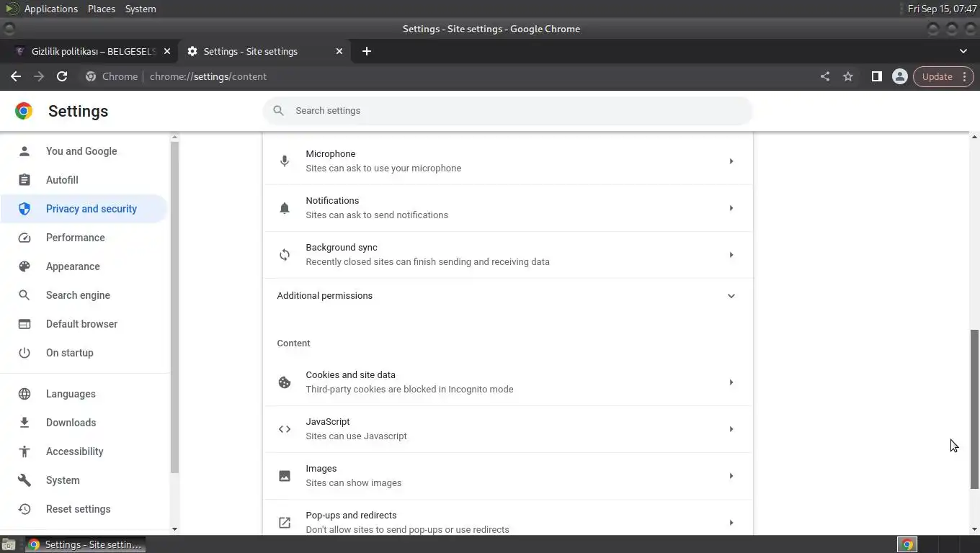
Task: Click the browser reload icon
Action: tap(62, 76)
